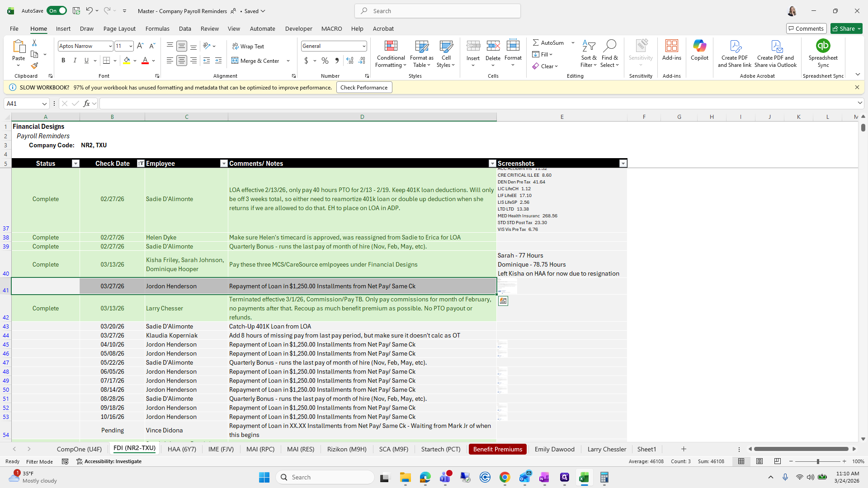Open the number format General dropdown
The width and height of the screenshot is (868, 488).
pyautogui.click(x=363, y=46)
